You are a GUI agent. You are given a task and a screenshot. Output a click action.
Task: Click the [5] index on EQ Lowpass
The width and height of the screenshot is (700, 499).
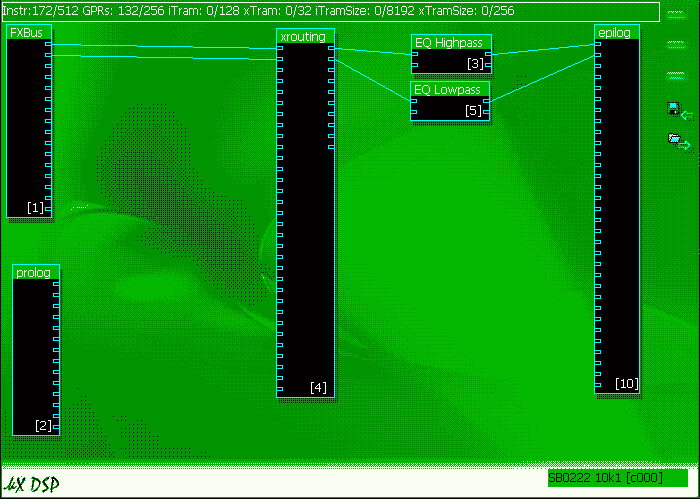coord(473,110)
